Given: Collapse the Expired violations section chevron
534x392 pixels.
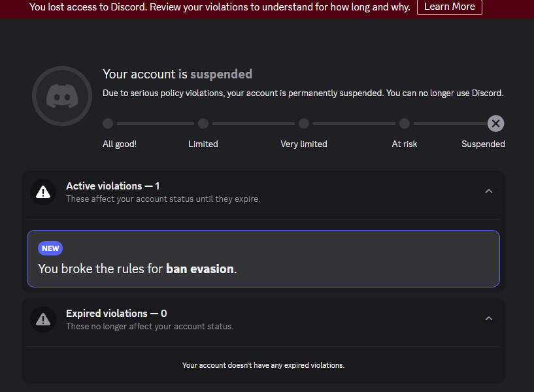Looking at the screenshot, I should click(489, 319).
